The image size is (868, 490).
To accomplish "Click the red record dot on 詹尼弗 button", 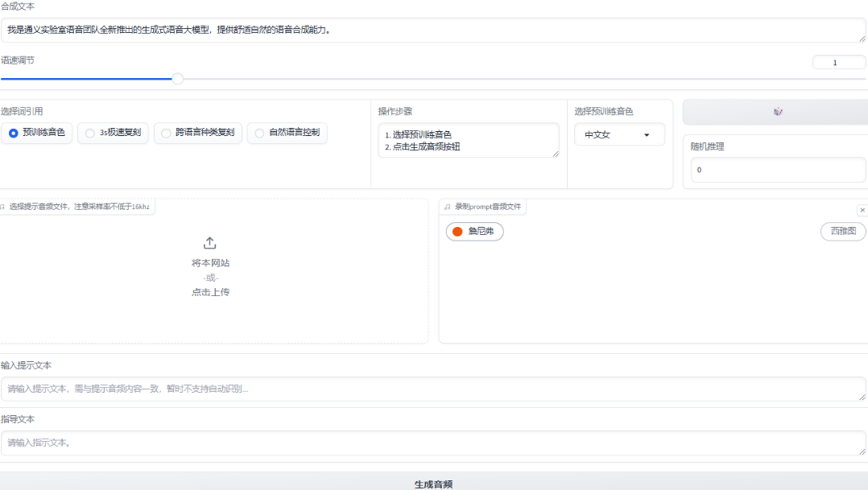I will (x=456, y=231).
